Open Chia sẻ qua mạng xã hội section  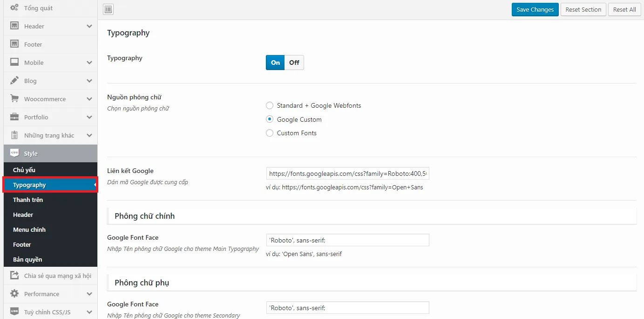click(50, 276)
